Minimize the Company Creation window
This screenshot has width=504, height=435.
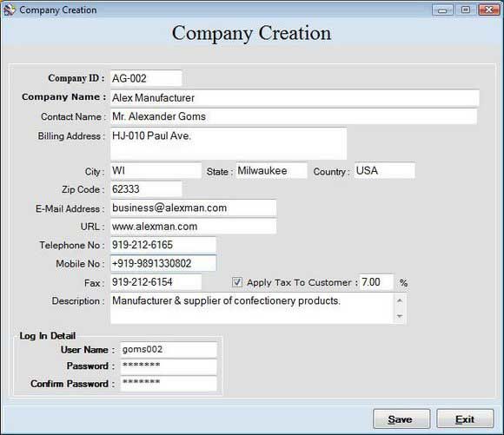click(442, 10)
